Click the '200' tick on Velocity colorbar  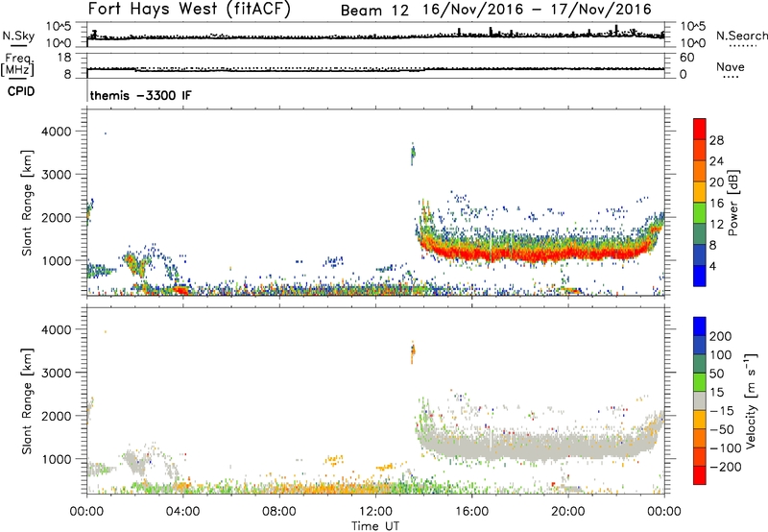click(721, 336)
